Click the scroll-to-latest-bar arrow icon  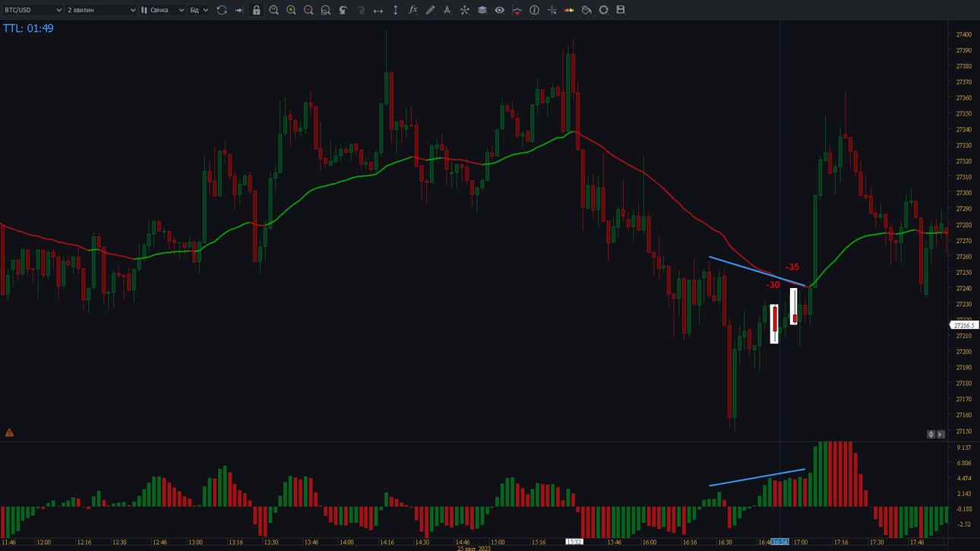(x=239, y=10)
